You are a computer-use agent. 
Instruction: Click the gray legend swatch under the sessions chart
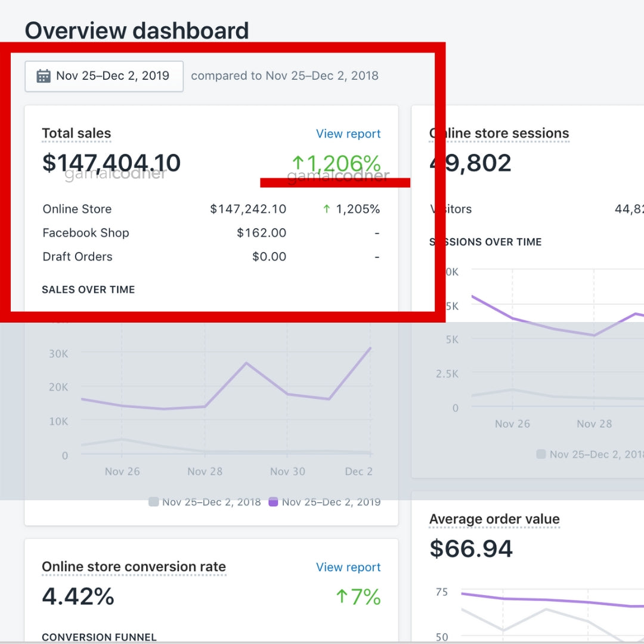[x=541, y=454]
